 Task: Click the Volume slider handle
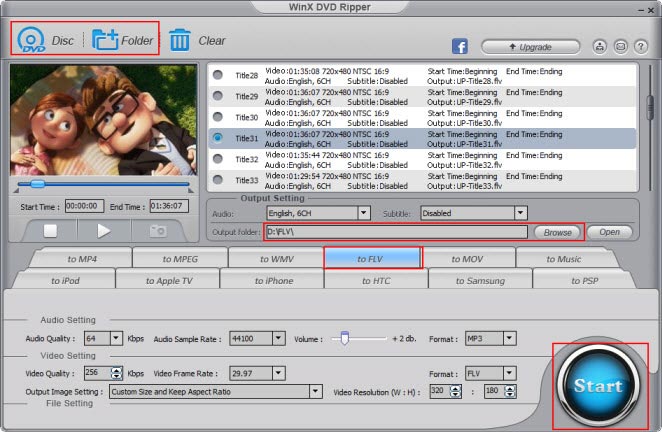click(x=345, y=338)
